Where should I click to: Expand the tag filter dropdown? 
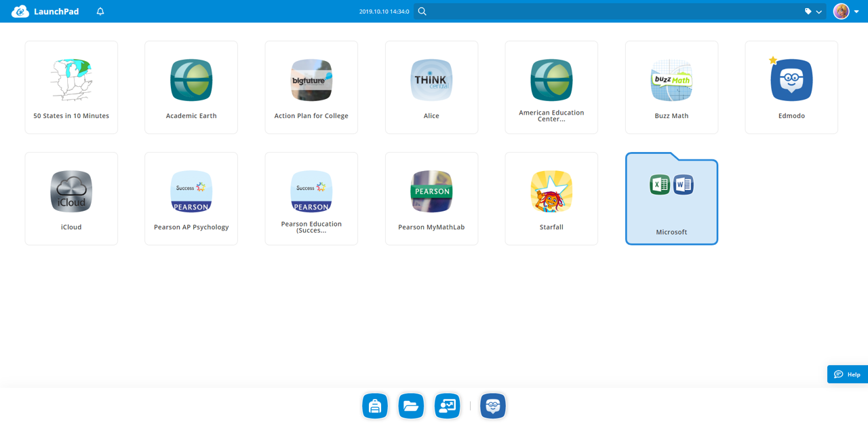pyautogui.click(x=813, y=12)
